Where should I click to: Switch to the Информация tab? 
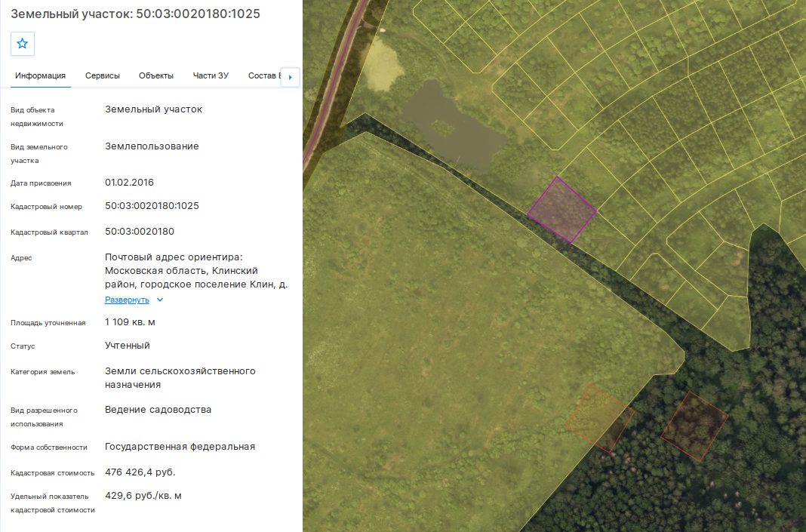[40, 76]
